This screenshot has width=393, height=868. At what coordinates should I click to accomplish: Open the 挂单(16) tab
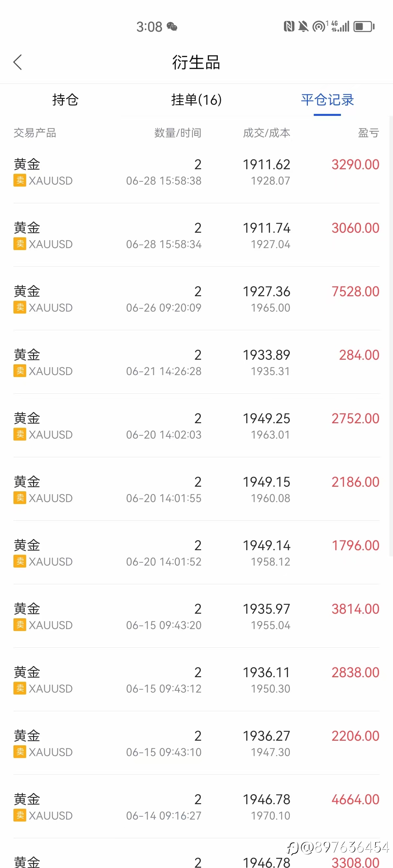tap(196, 100)
